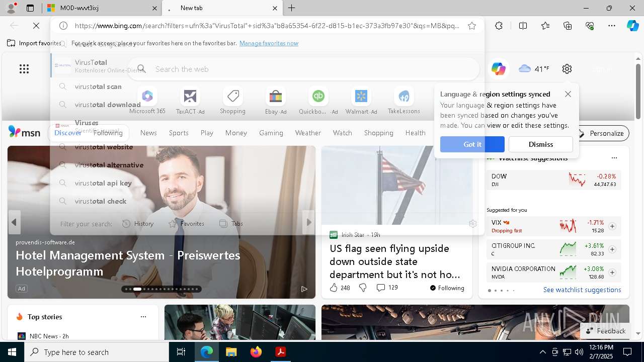This screenshot has width=644, height=362.
Task: Show hidden system tray icons
Action: [542, 352]
